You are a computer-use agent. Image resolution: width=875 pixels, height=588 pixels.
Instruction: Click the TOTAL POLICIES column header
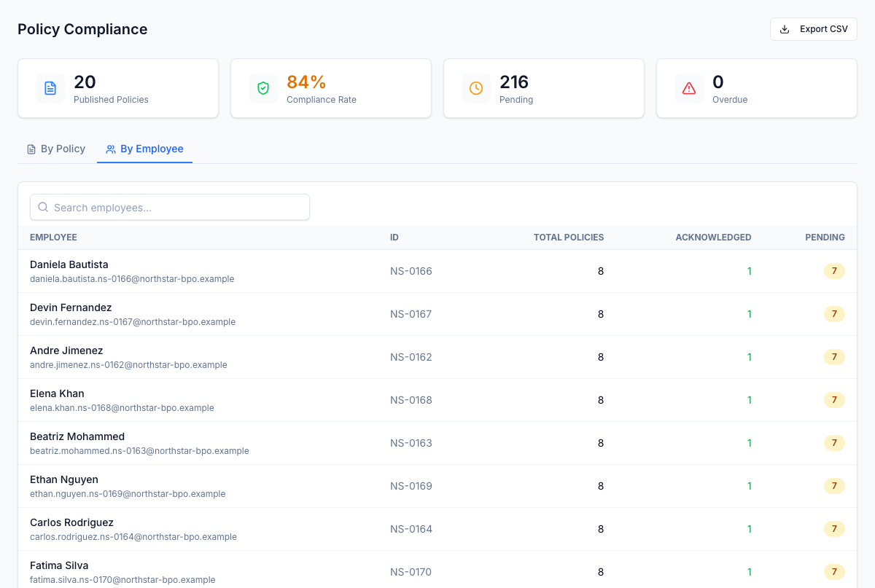pyautogui.click(x=569, y=238)
